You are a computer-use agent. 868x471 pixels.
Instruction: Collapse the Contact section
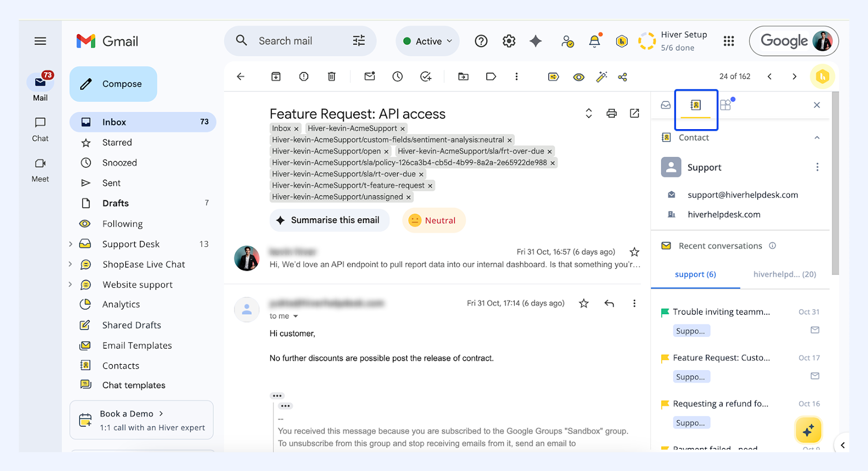pyautogui.click(x=817, y=138)
